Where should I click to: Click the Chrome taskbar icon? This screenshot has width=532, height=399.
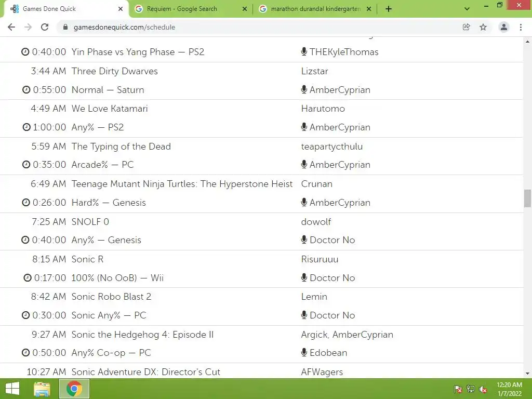click(x=74, y=389)
